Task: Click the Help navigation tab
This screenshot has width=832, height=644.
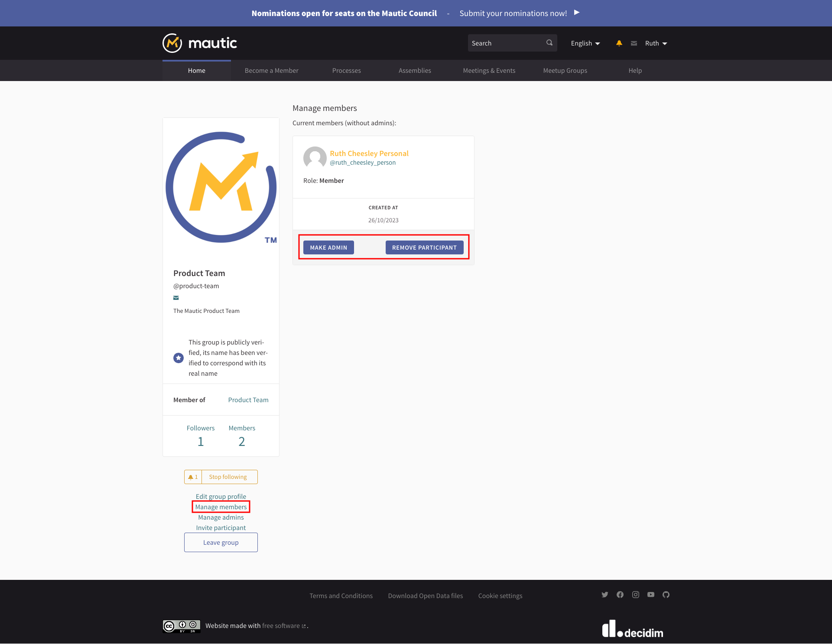Action: [x=635, y=70]
